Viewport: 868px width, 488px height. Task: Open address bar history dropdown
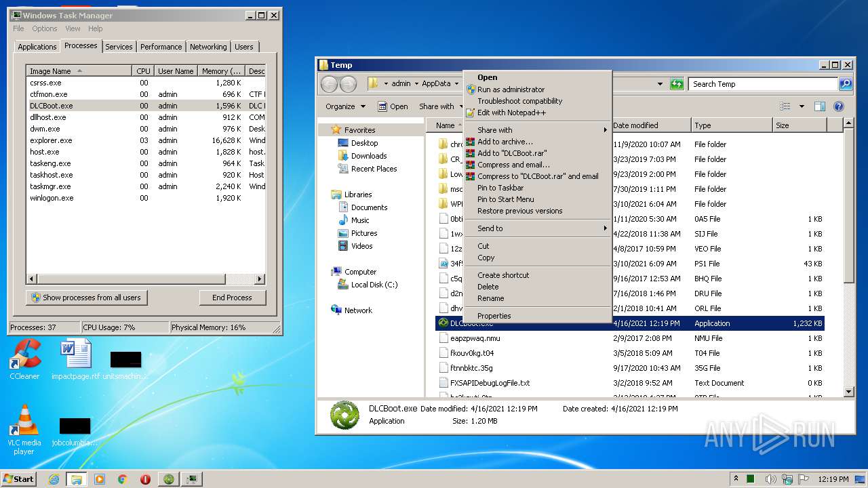(660, 84)
